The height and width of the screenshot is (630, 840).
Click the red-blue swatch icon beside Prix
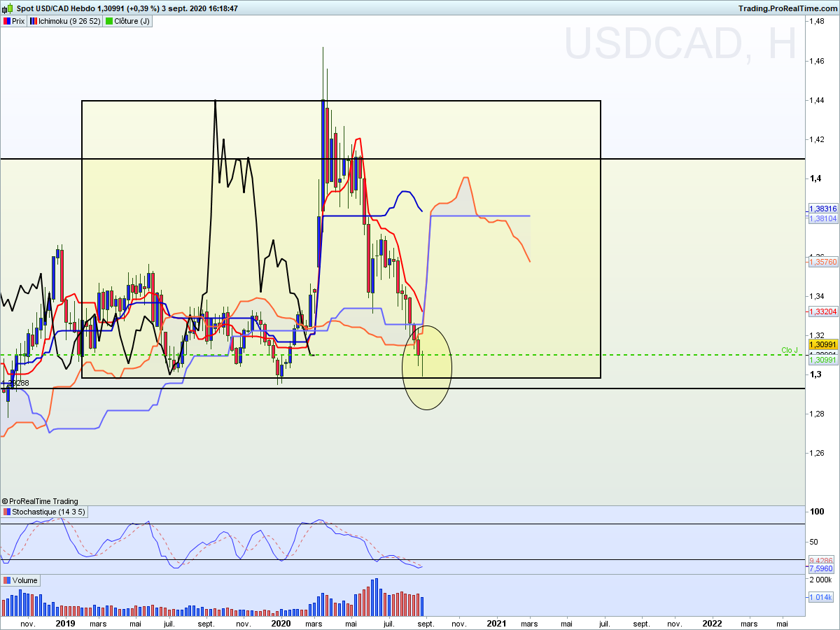[x=7, y=21]
